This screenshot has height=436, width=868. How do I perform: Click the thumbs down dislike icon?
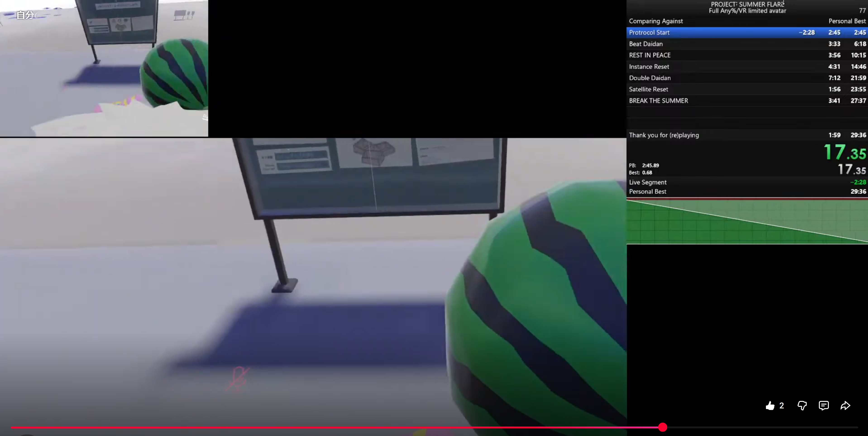click(x=802, y=406)
